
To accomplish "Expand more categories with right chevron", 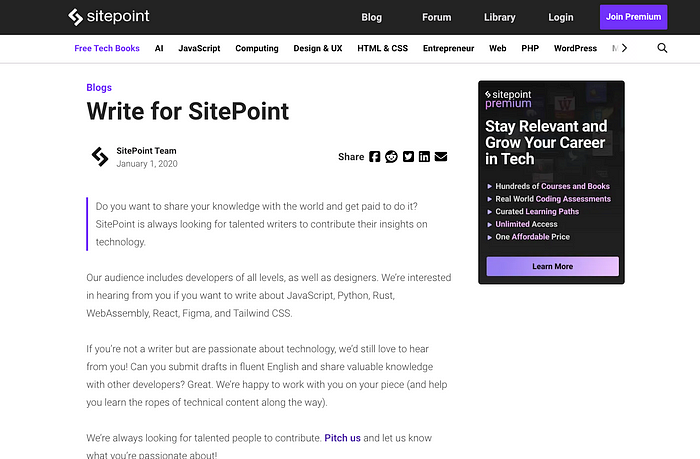I will (x=624, y=48).
